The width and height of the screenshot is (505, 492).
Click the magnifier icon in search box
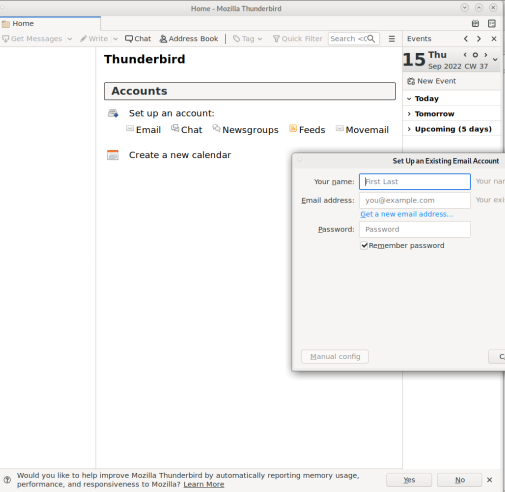tap(371, 39)
